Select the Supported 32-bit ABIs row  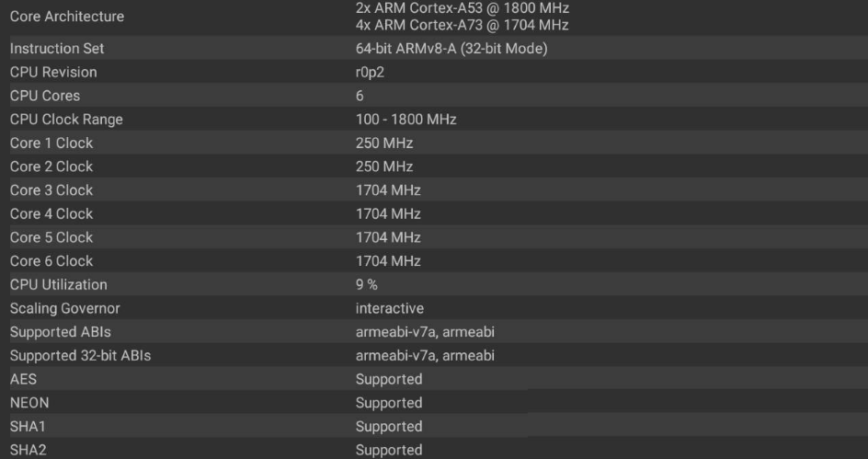pos(434,355)
